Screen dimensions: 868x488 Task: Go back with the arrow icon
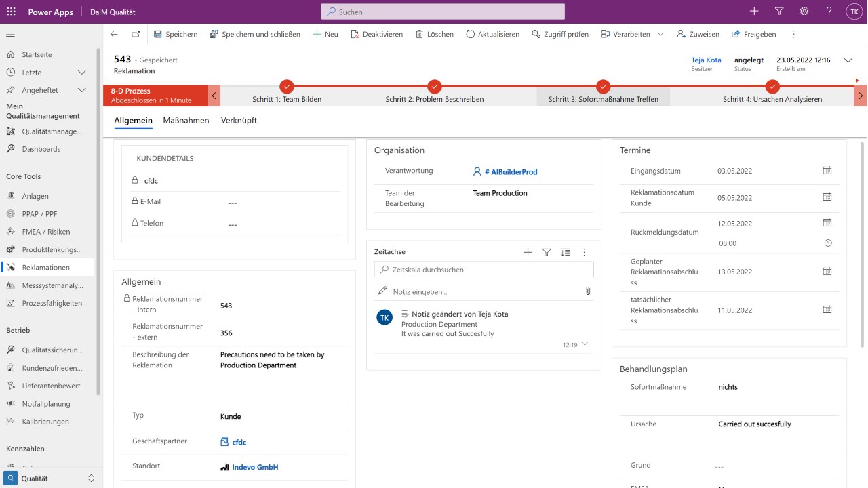114,34
